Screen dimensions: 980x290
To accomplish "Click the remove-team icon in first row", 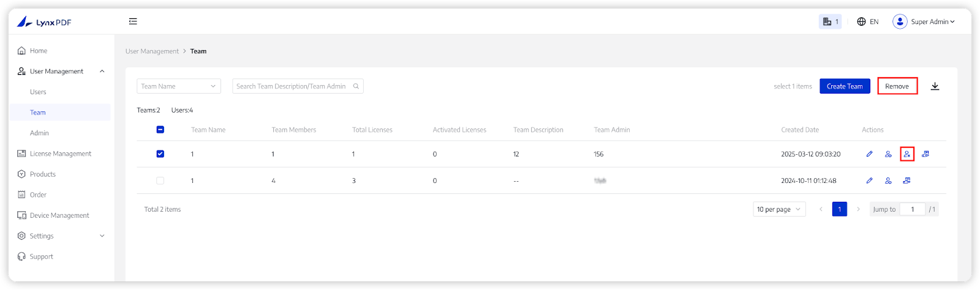I will point(907,154).
